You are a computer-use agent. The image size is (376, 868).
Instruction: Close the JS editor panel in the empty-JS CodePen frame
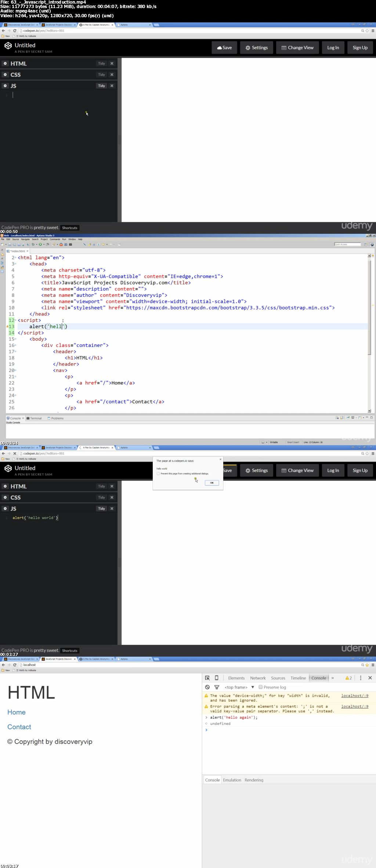pos(112,86)
